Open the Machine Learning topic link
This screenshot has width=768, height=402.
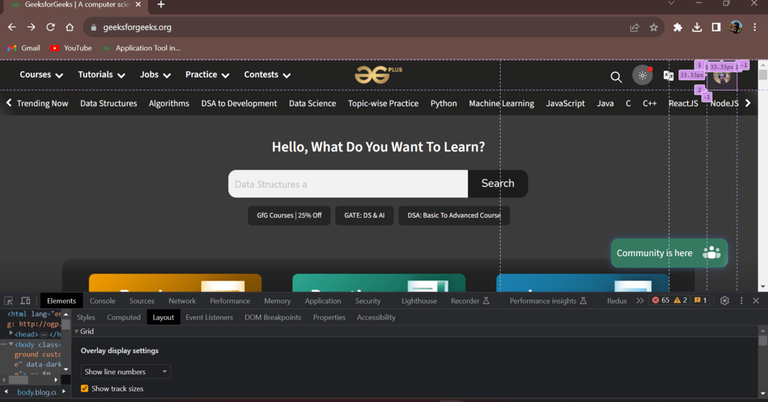[501, 103]
